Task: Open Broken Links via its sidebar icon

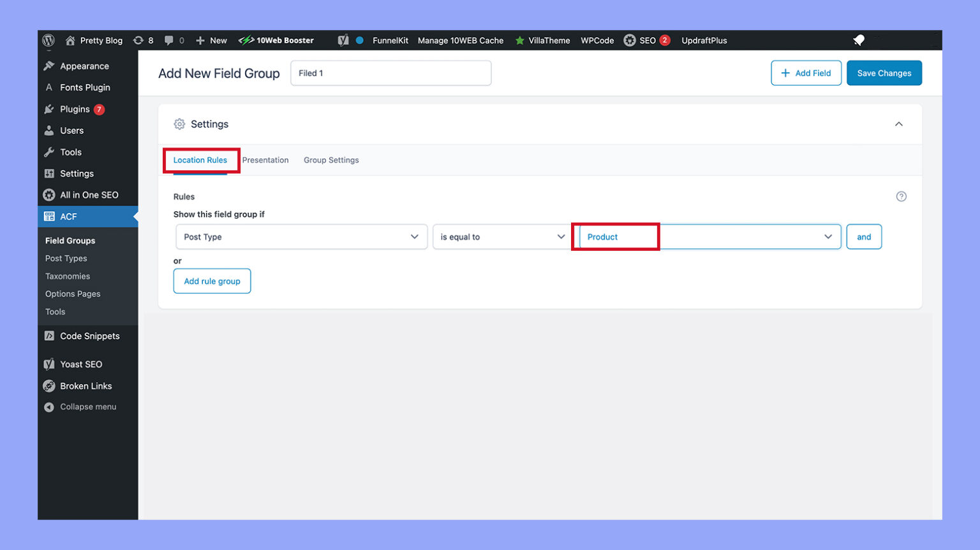Action: pos(49,385)
